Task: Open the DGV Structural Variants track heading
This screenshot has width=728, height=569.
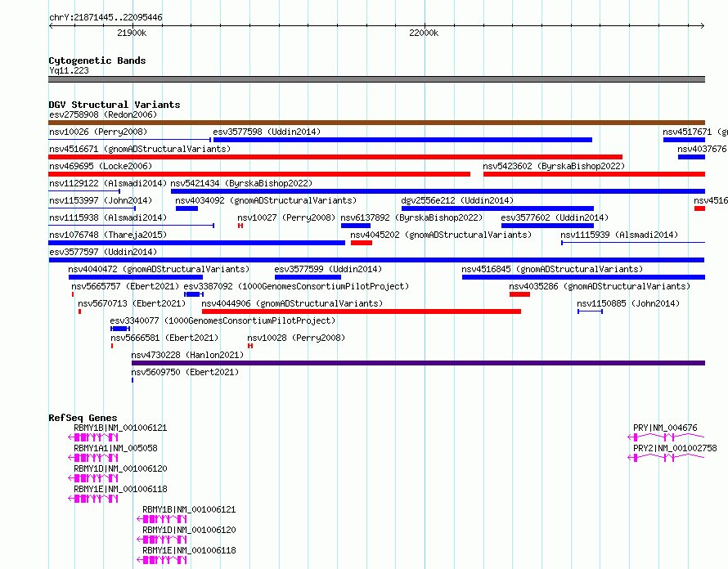Action: (x=115, y=105)
